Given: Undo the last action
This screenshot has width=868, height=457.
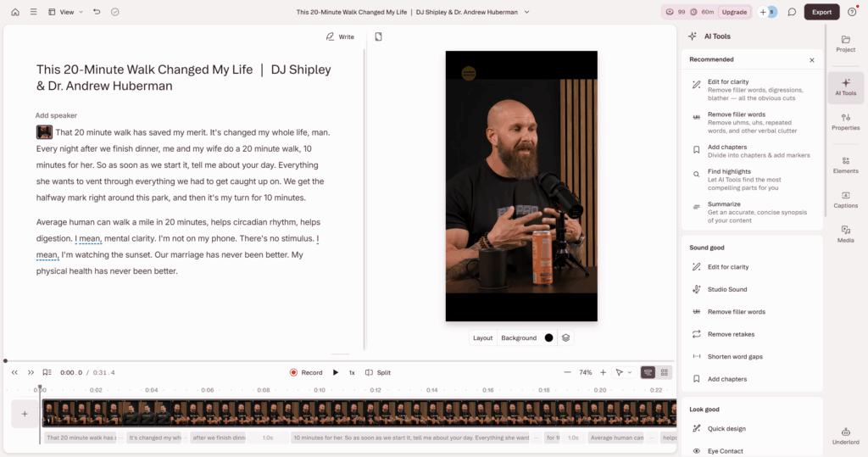Looking at the screenshot, I should (97, 12).
